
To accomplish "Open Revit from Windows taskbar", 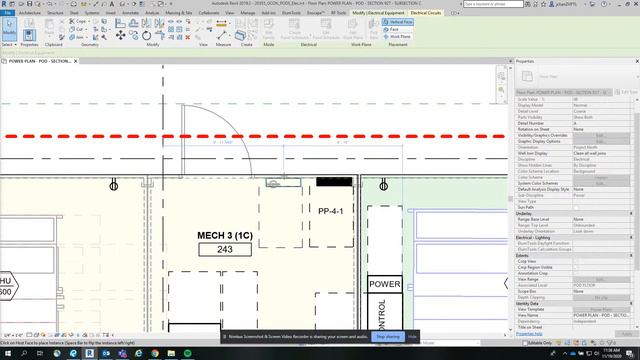I will pos(89,353).
